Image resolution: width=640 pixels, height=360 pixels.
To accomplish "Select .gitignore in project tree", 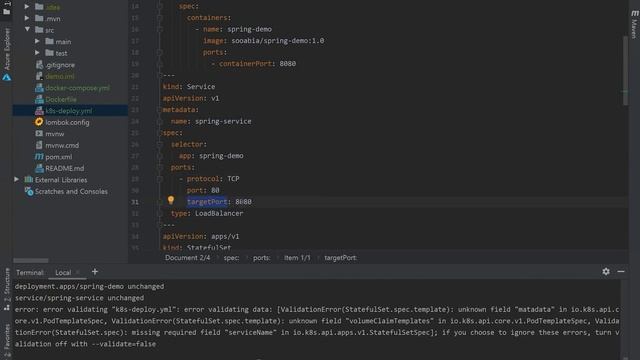I will [60, 65].
